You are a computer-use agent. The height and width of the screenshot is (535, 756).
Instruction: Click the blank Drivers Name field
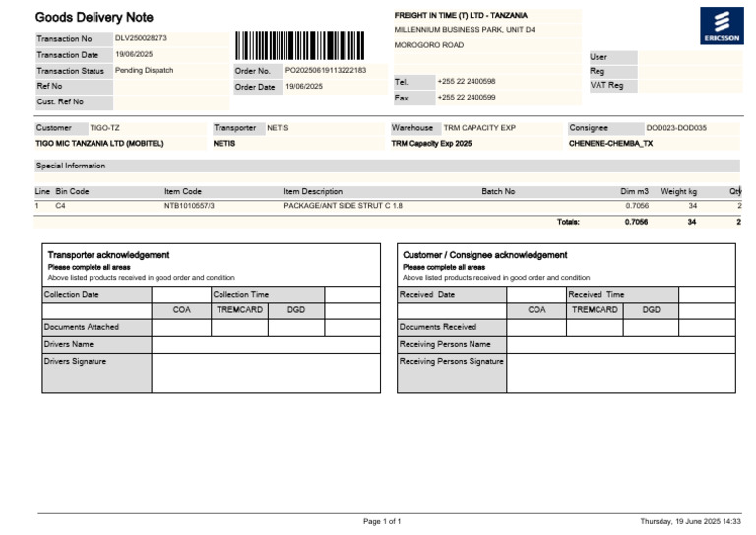pos(266,345)
